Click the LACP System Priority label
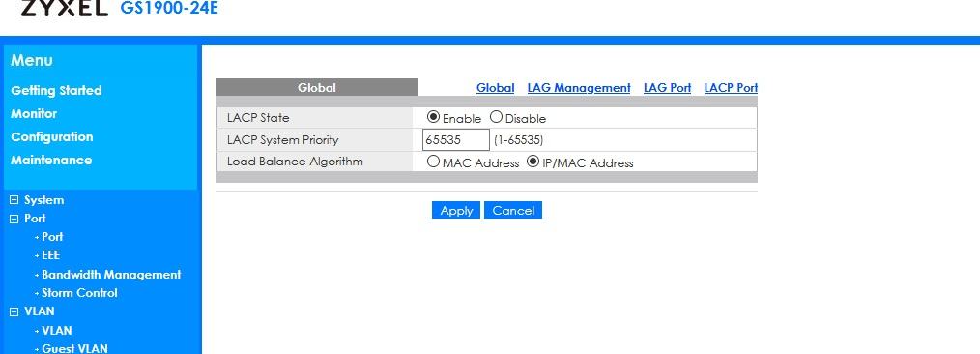 282,140
